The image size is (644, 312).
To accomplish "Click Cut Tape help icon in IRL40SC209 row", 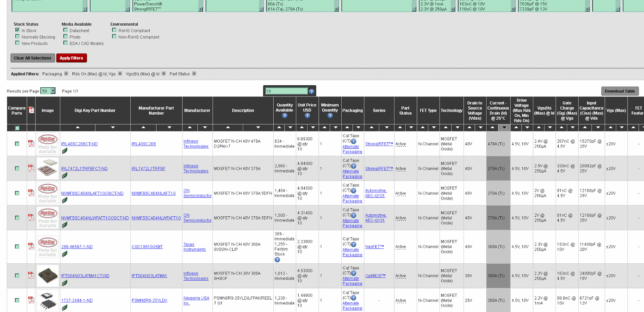I will point(353,141).
